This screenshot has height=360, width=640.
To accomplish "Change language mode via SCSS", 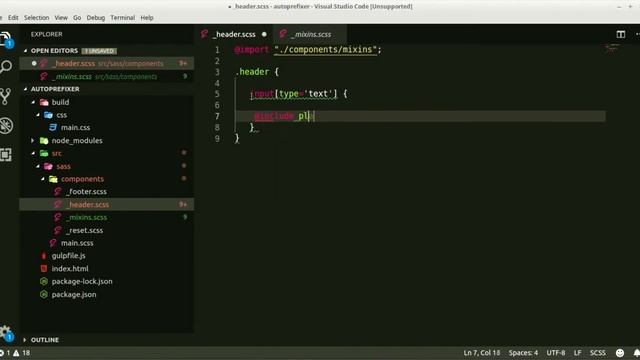I will point(598,353).
